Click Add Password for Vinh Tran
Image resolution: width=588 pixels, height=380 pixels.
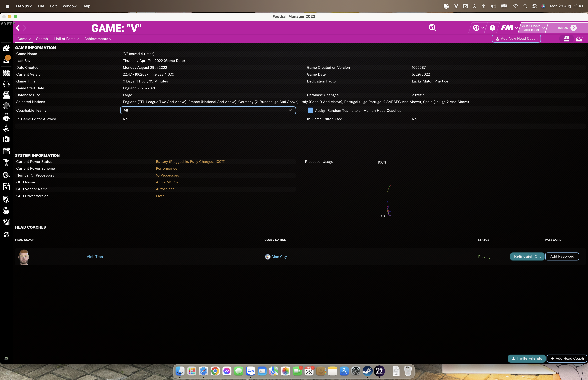pyautogui.click(x=562, y=256)
